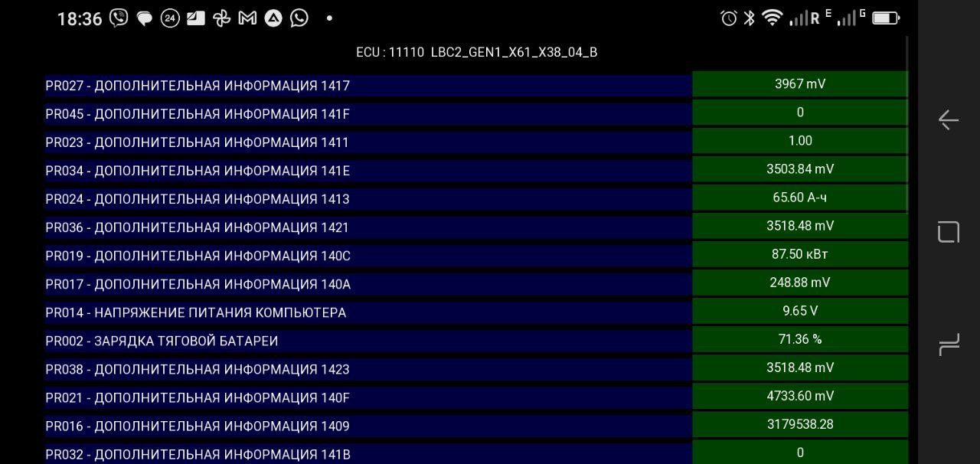Open recent apps navigation button
Viewport: 980px width, 464px height.
pos(949,345)
